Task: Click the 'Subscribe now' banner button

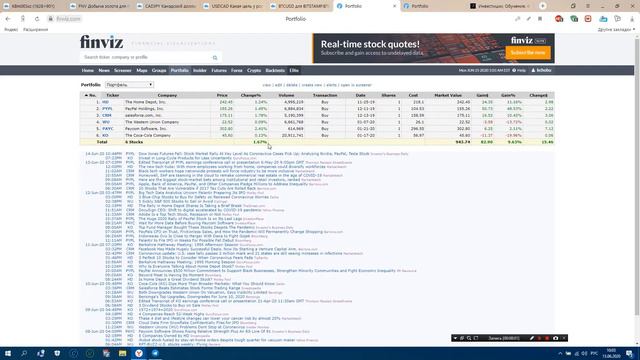Action: pyautogui.click(x=528, y=53)
